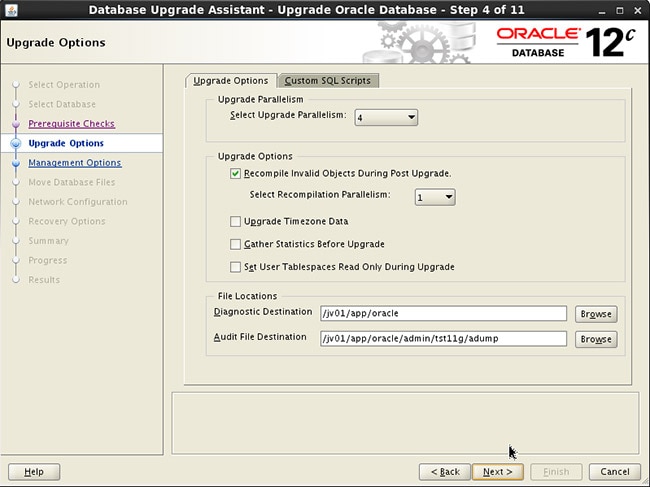
Task: Enable Upgrade Timezone Data checkbox
Action: coord(235,221)
